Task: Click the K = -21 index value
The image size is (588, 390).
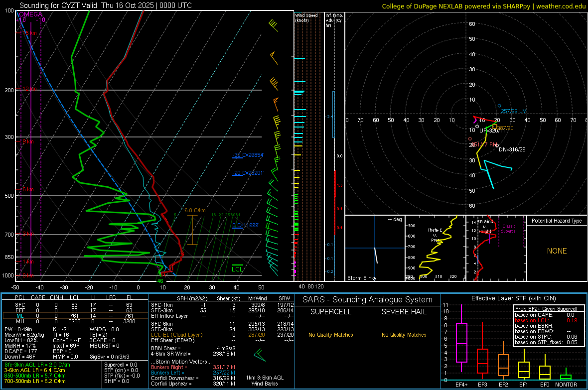Action: pos(61,329)
